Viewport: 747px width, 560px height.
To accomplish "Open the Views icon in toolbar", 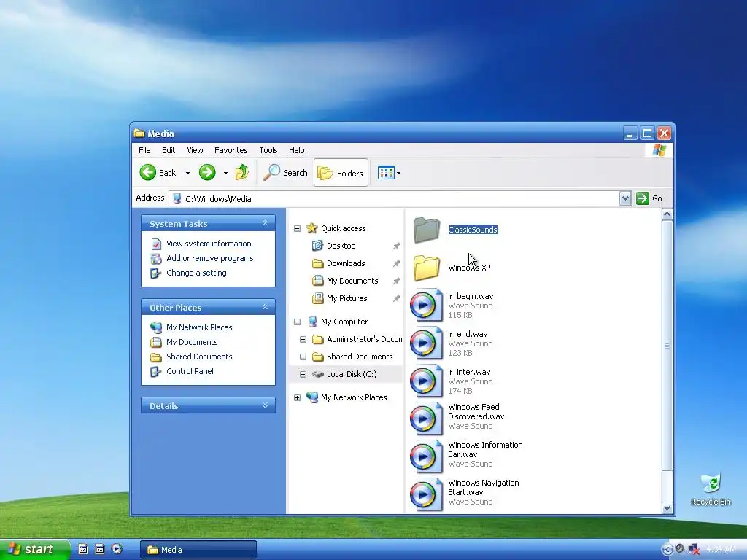I will (386, 173).
